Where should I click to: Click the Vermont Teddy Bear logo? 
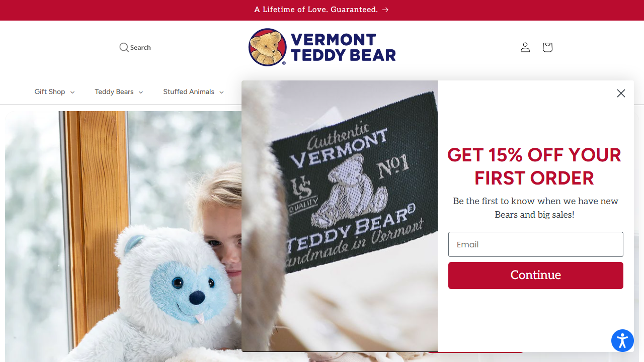click(x=322, y=47)
